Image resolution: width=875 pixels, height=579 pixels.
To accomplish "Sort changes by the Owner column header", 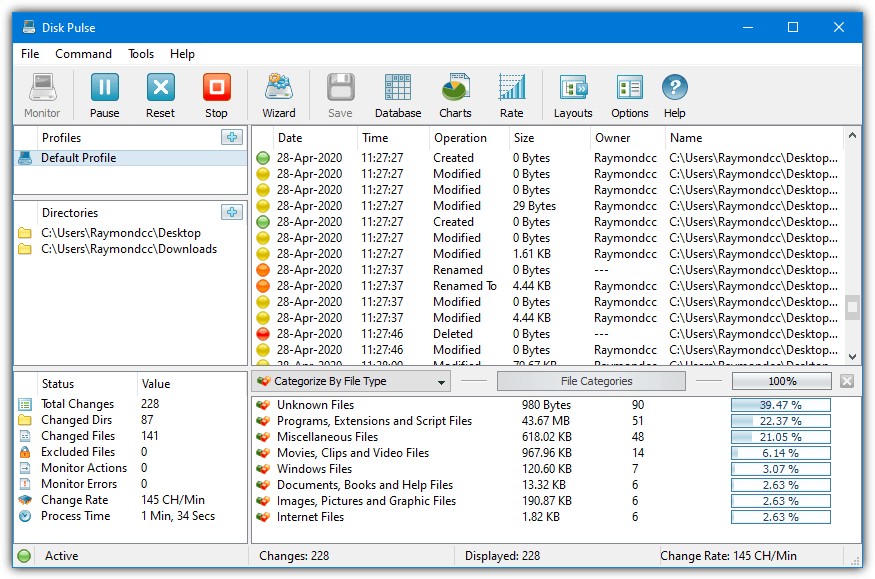I will point(628,138).
